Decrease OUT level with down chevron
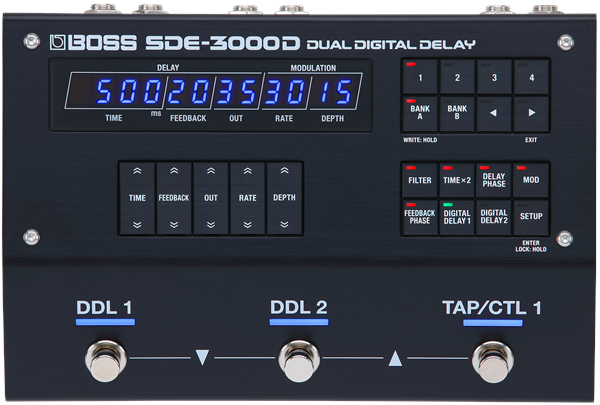 coord(210,225)
